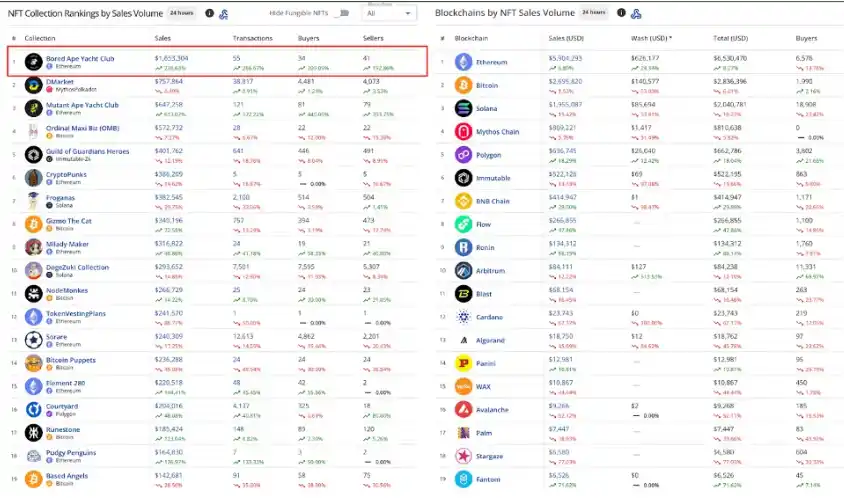Click the Froganas collection avatar
844x498 pixels.
[x=33, y=201]
